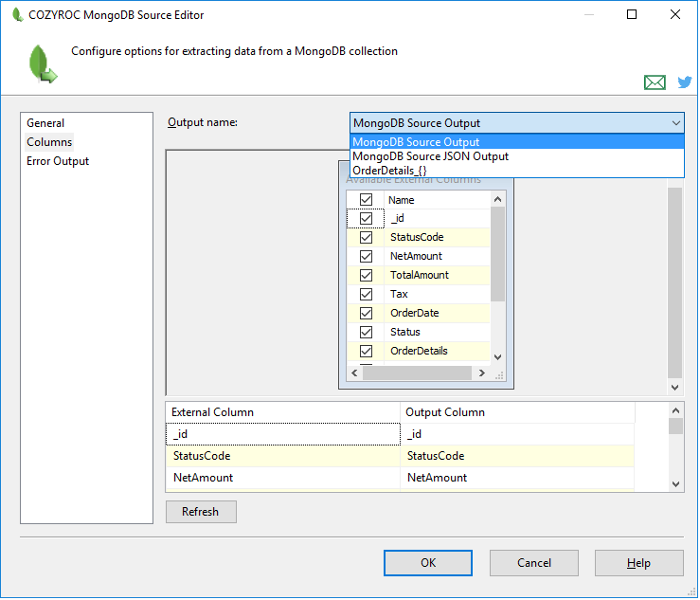700x600 pixels.
Task: Click the email envelope icon
Action: point(655,82)
